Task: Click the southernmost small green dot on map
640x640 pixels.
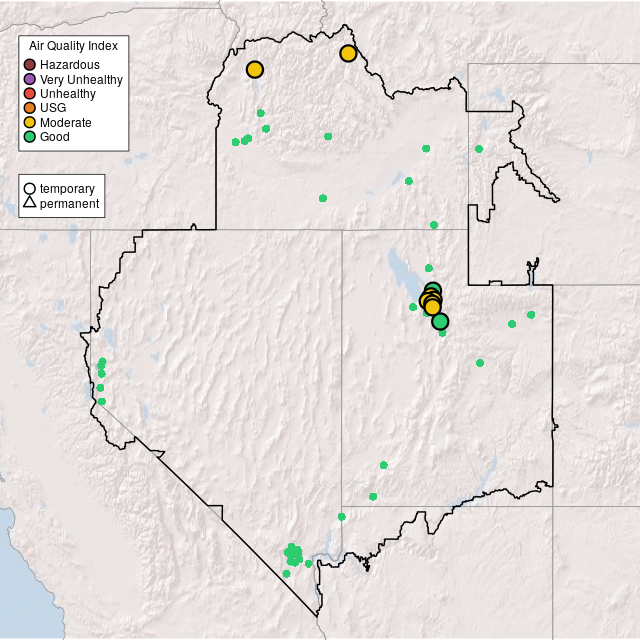Action: 286,574
